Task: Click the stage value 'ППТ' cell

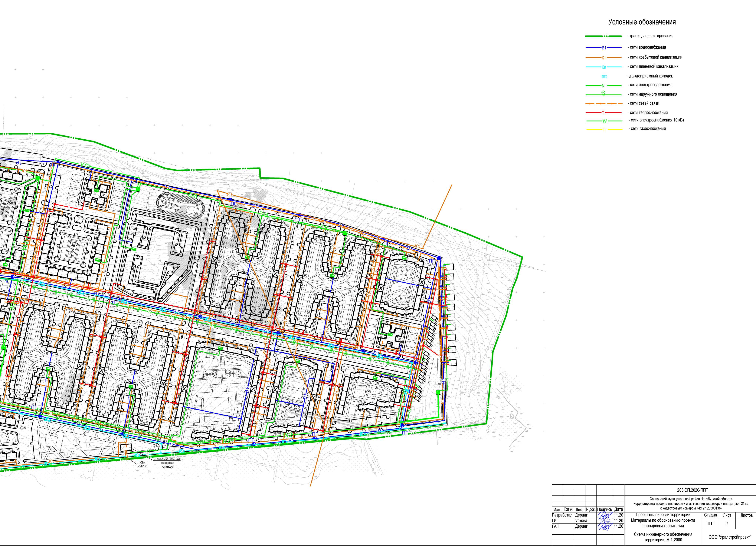Action: click(710, 523)
